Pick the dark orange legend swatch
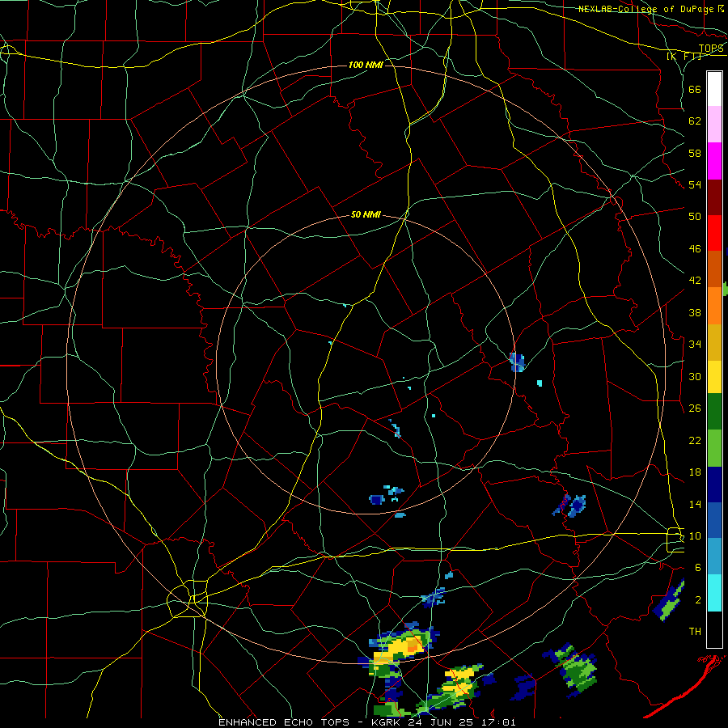Viewport: 728px width, 728px height. pos(714,269)
